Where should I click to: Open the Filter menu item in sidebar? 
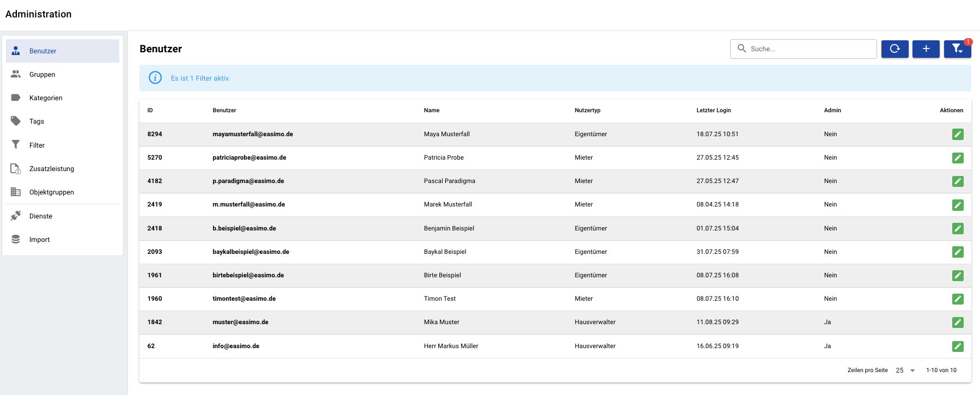(63, 145)
